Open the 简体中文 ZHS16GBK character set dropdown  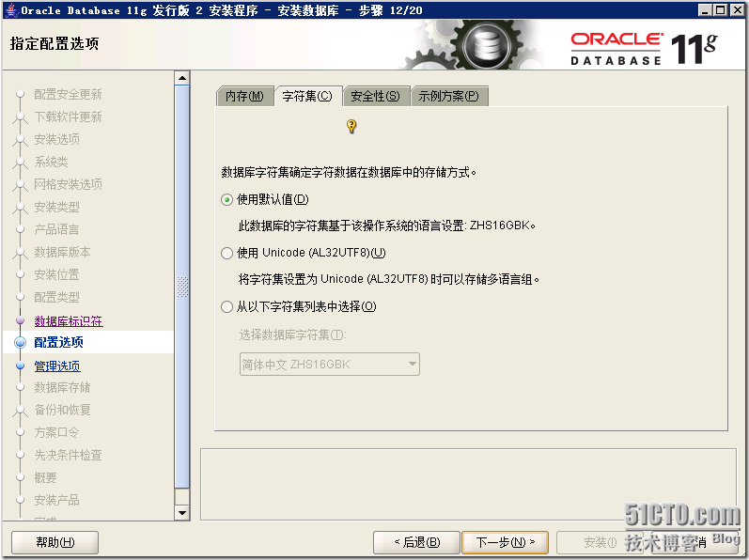[330, 365]
